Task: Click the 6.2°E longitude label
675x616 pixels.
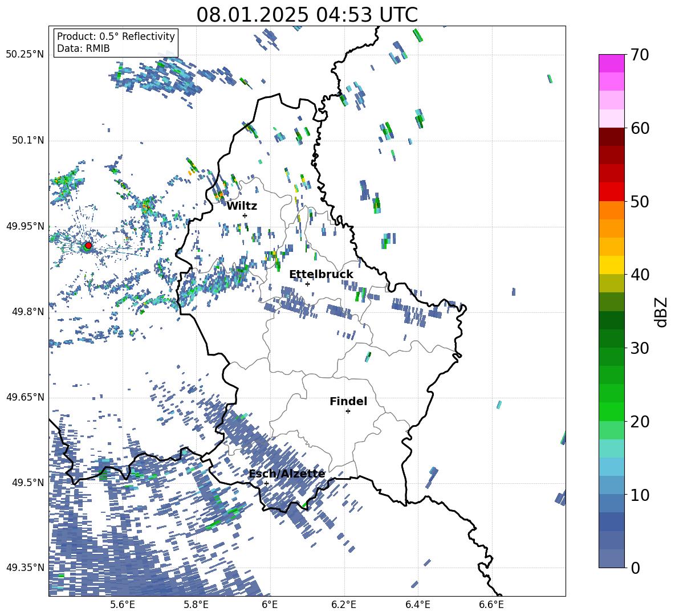Action: click(344, 605)
